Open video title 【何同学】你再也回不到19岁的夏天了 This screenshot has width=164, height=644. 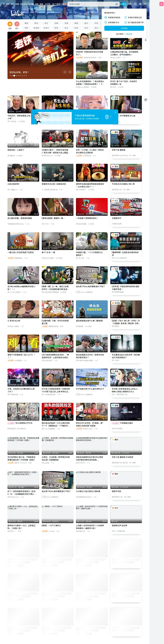pos(90,53)
